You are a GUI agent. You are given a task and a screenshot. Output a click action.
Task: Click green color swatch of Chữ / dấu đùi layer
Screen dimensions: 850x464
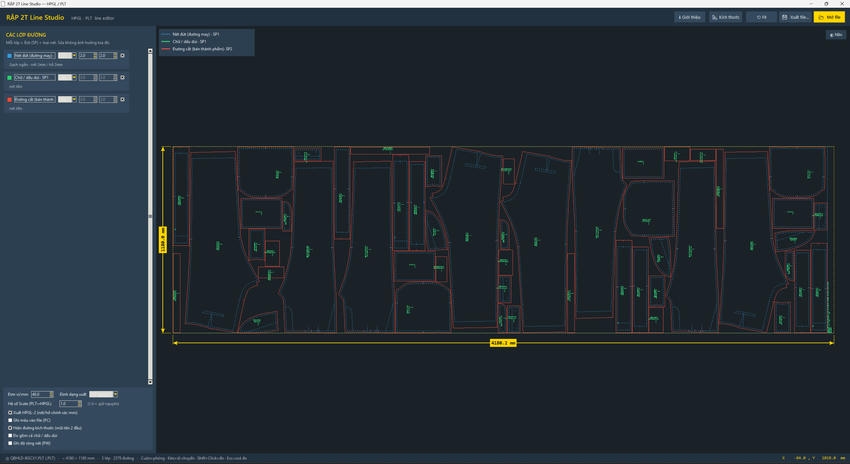(x=9, y=78)
